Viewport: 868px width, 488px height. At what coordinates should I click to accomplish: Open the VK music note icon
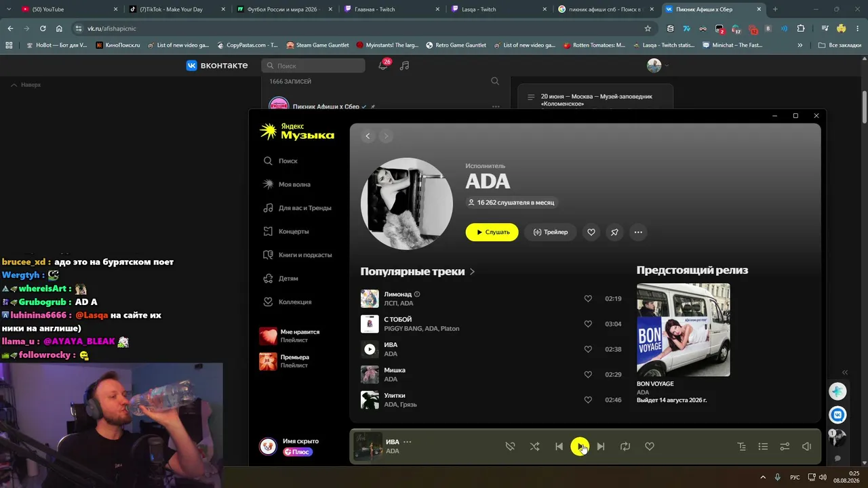[x=405, y=66]
